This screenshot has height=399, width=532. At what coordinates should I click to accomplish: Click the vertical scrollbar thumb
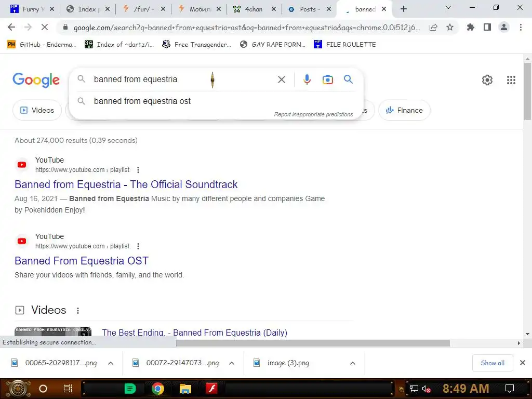coord(527,91)
